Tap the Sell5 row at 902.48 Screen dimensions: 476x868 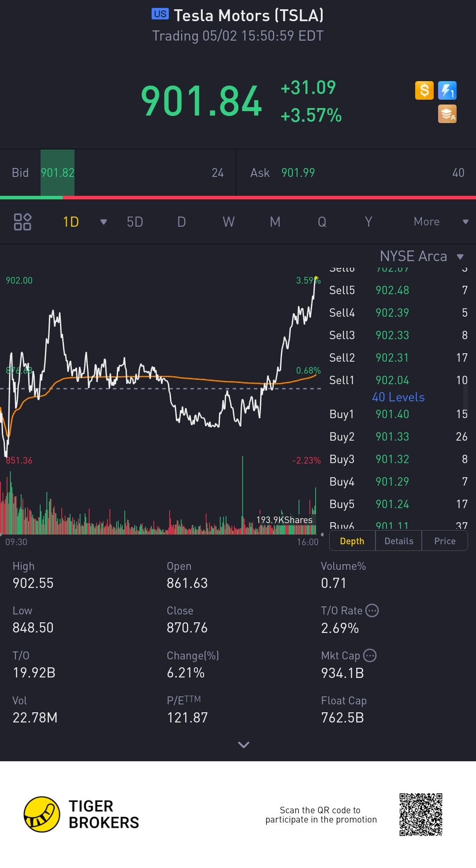[x=398, y=290]
